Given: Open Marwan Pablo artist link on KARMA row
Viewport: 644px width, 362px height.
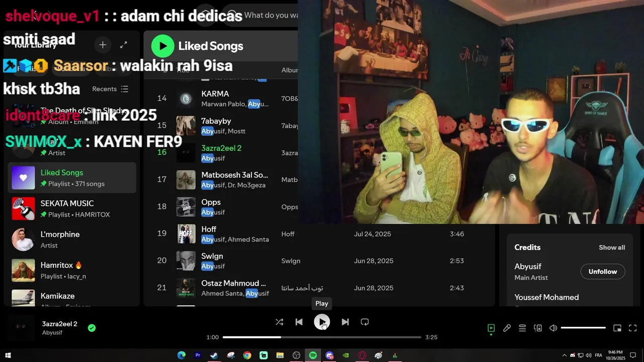Looking at the screenshot, I should coord(223,104).
